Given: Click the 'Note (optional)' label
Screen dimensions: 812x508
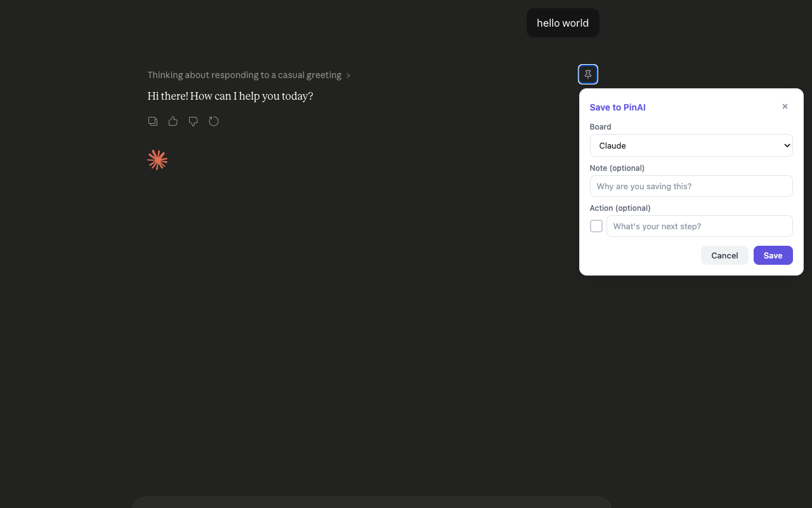Looking at the screenshot, I should coord(617,168).
